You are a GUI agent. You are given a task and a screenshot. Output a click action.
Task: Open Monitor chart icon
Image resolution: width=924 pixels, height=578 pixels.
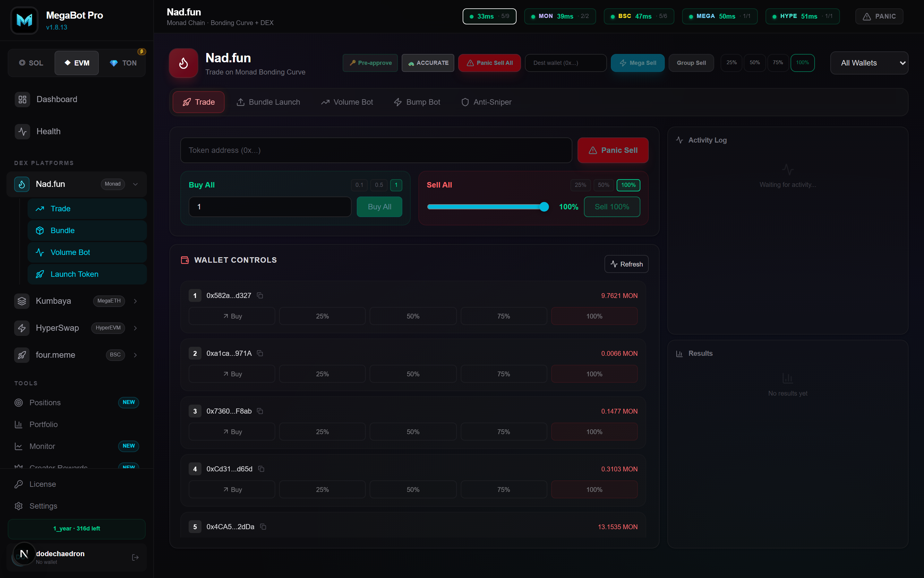pyautogui.click(x=18, y=446)
